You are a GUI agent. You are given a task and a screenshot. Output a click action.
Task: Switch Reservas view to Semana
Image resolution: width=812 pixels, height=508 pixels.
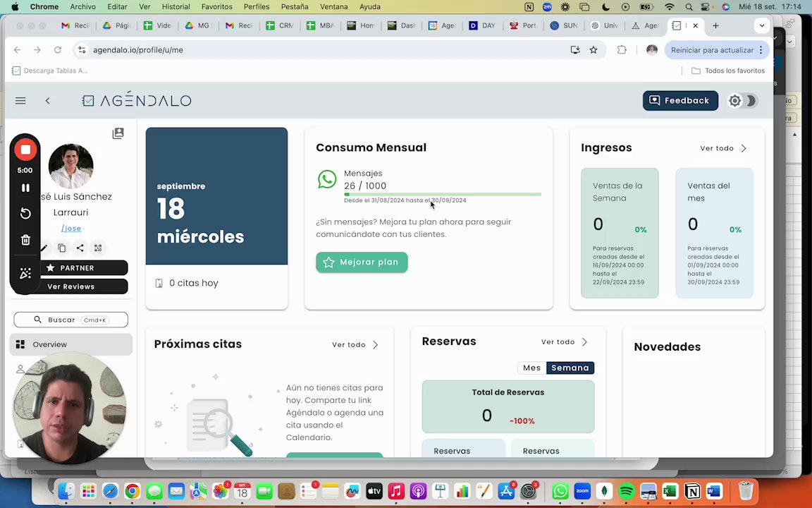tap(570, 368)
